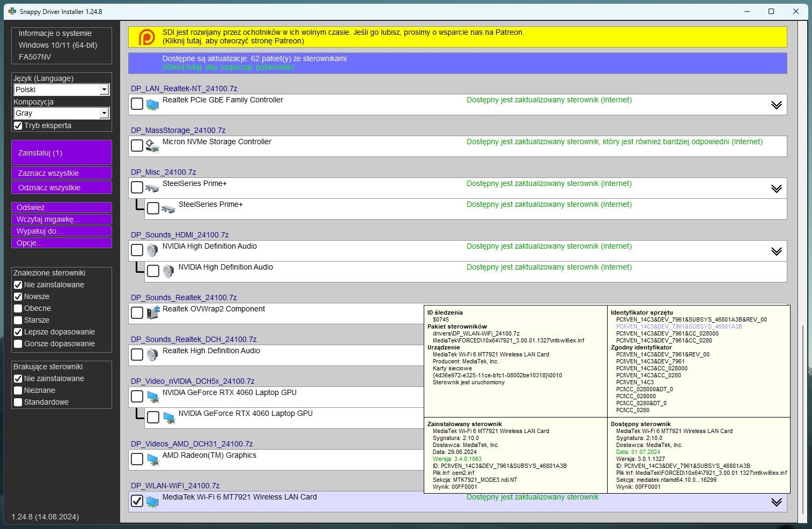Click the AMD Radeon Graphics icon
Image resolution: width=812 pixels, height=529 pixels.
(x=153, y=459)
